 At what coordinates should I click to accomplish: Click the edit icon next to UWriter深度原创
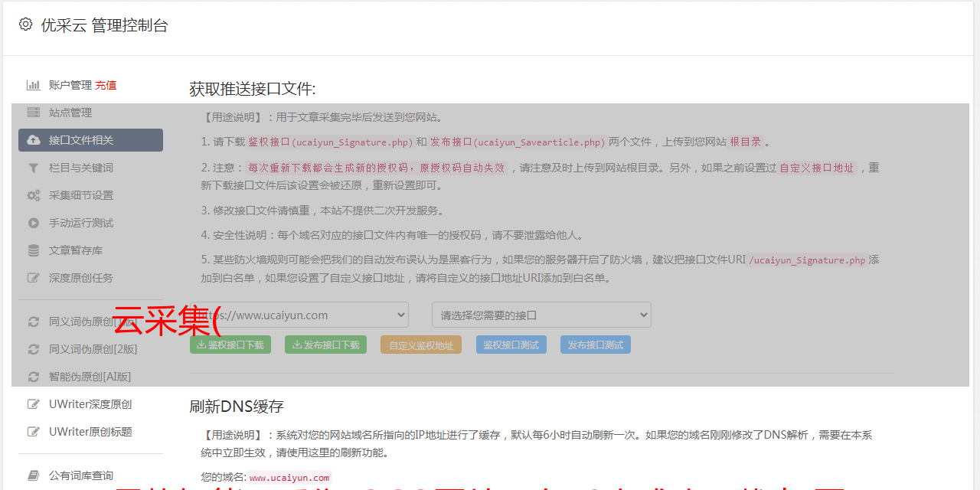pyautogui.click(x=33, y=404)
